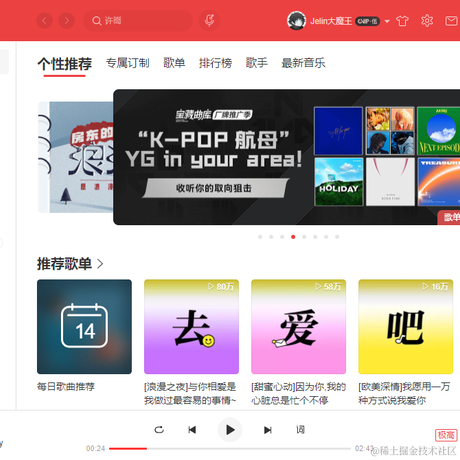Go back with the left arrow button
The height and width of the screenshot is (460, 460).
tap(45, 21)
